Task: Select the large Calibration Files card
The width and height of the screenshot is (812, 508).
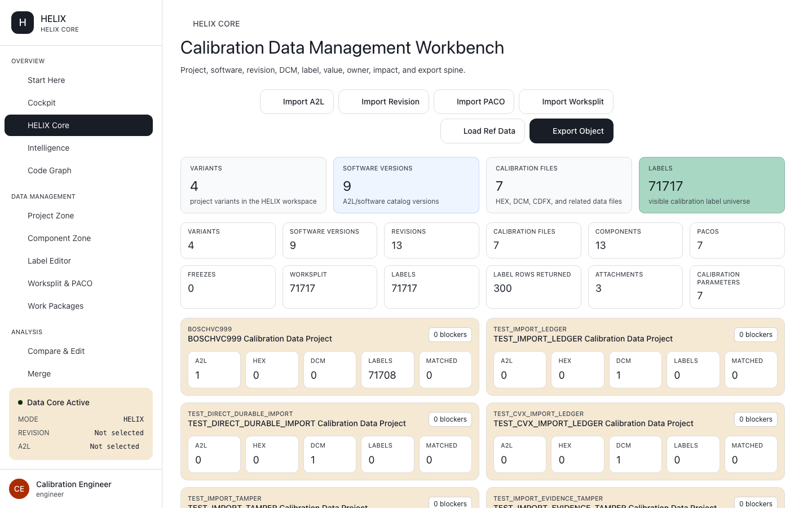Action: coord(559,185)
